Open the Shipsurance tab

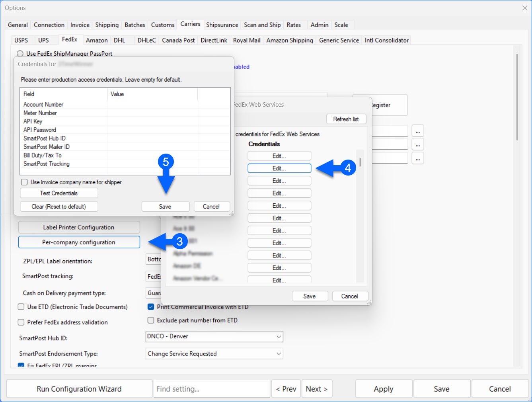222,25
